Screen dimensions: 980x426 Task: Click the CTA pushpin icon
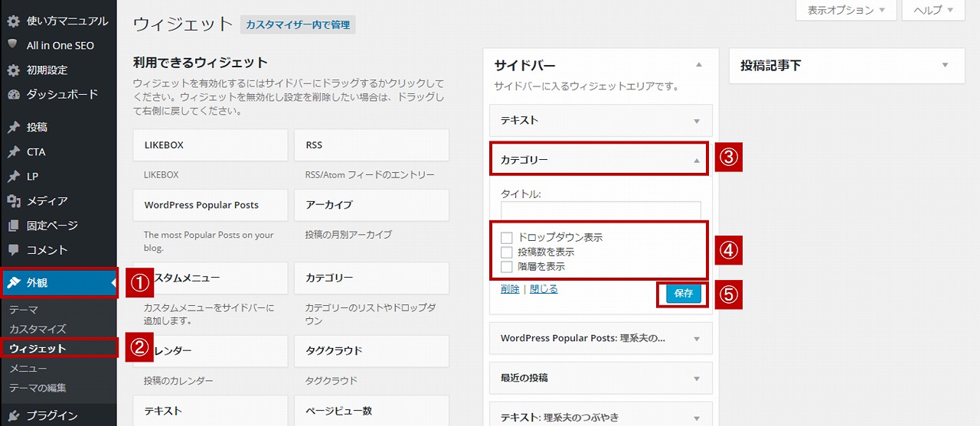click(13, 151)
